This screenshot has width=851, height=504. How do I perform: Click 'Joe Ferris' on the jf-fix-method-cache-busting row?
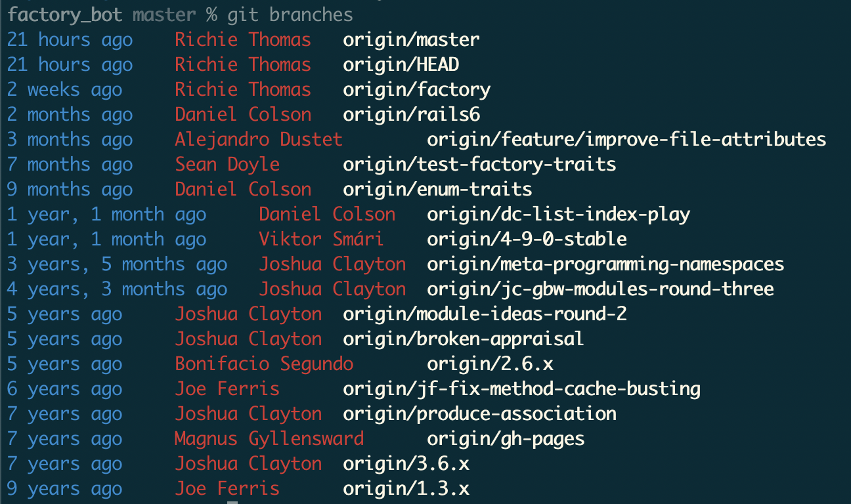227,389
